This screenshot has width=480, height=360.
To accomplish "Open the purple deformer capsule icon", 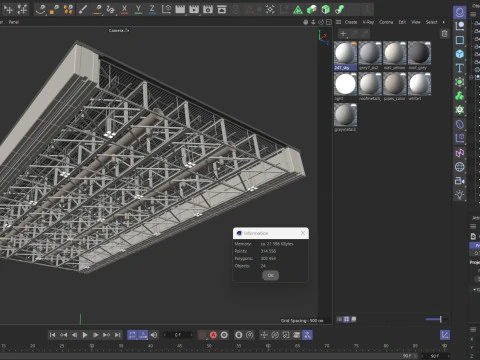I will (460, 124).
